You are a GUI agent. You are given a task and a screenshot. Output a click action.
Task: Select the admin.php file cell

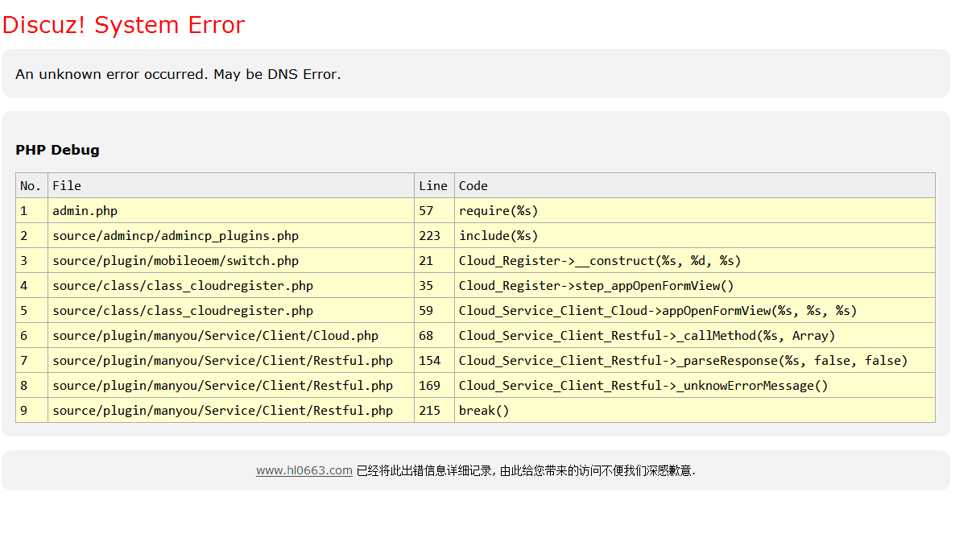[231, 211]
